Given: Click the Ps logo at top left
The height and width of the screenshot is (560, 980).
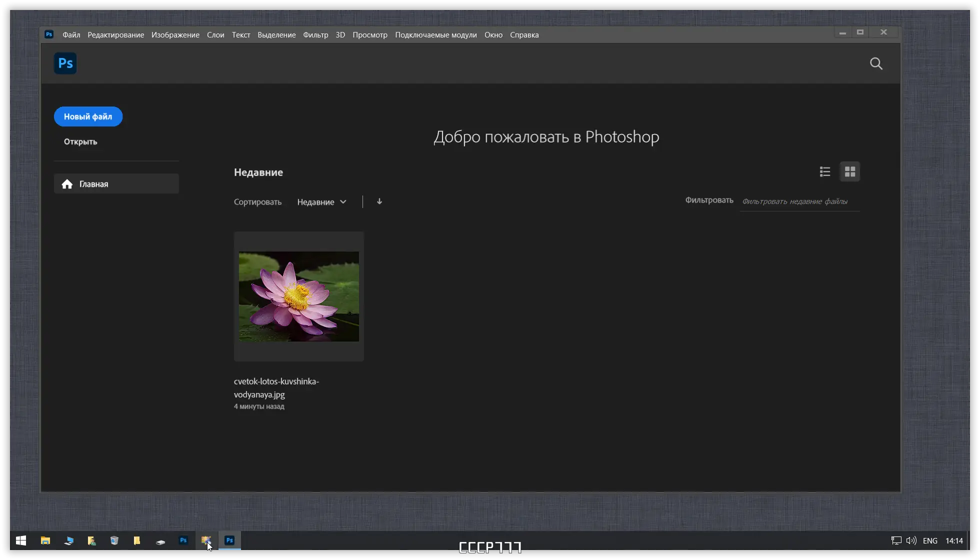Looking at the screenshot, I should point(65,63).
